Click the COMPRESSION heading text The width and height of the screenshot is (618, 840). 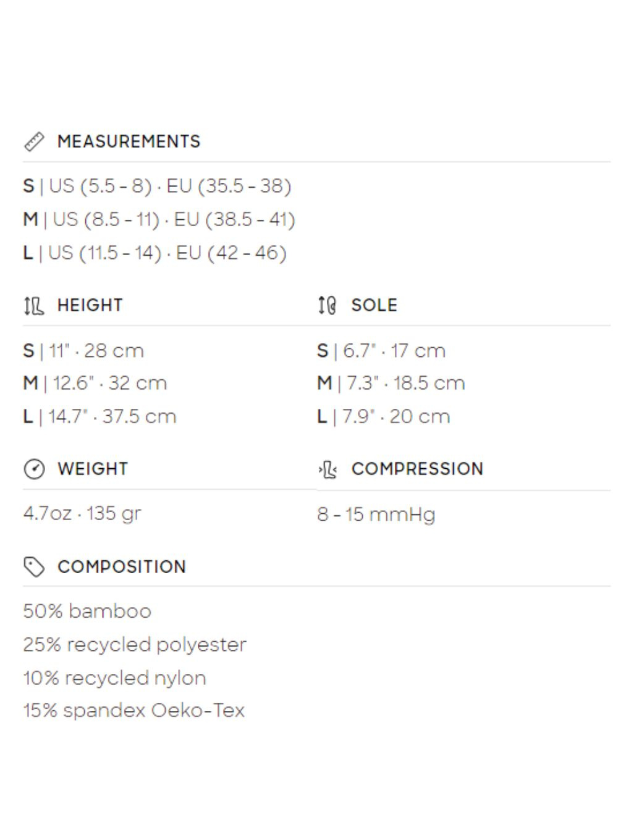(417, 469)
